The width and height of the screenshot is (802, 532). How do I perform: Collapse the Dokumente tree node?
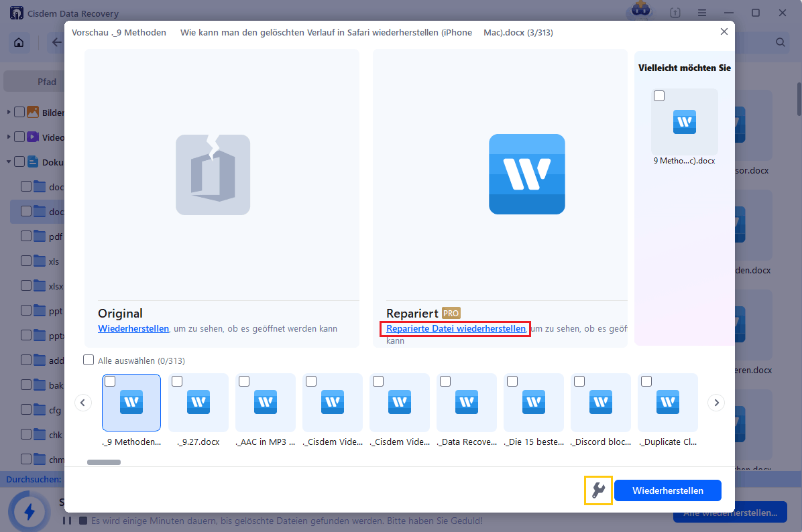(x=8, y=161)
